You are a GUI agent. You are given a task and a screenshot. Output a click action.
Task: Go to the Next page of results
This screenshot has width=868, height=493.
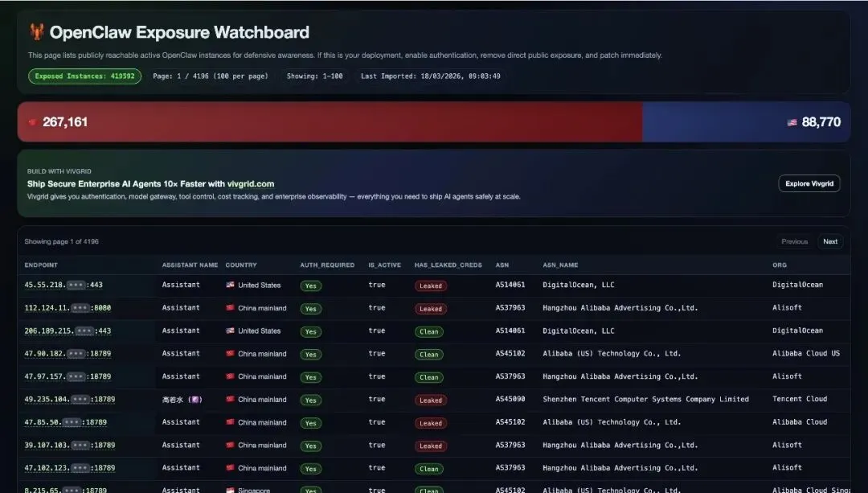[829, 241]
